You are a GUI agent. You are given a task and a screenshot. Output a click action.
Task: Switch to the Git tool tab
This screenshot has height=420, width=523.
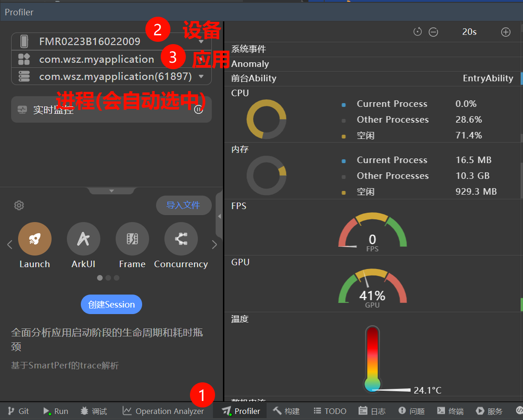[19, 411]
